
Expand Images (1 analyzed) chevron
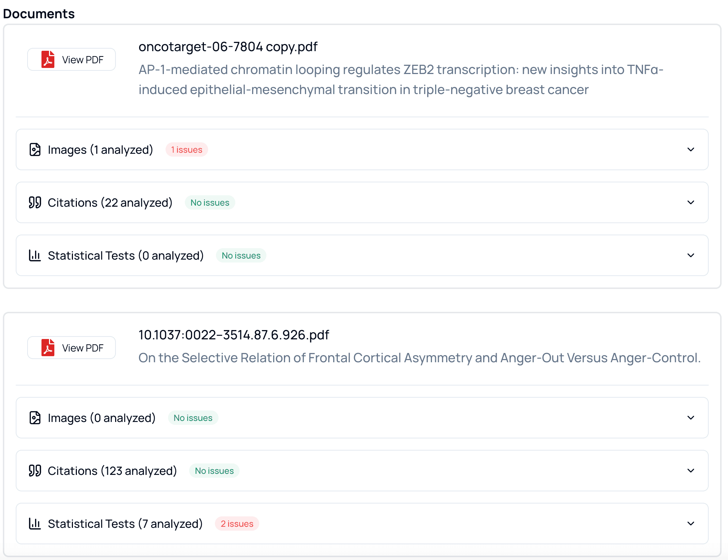[691, 149]
